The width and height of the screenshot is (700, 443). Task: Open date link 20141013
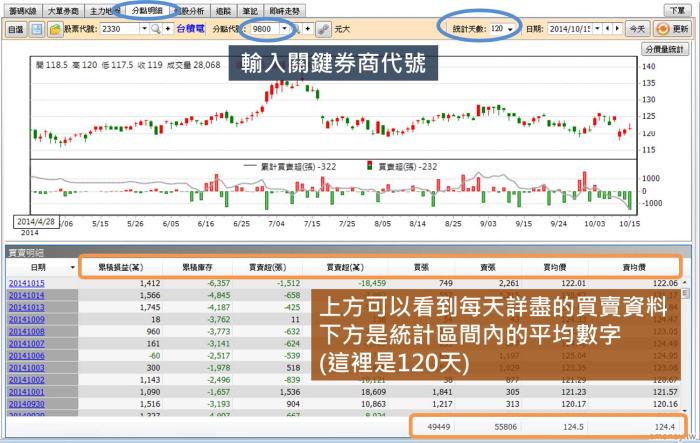[x=26, y=307]
